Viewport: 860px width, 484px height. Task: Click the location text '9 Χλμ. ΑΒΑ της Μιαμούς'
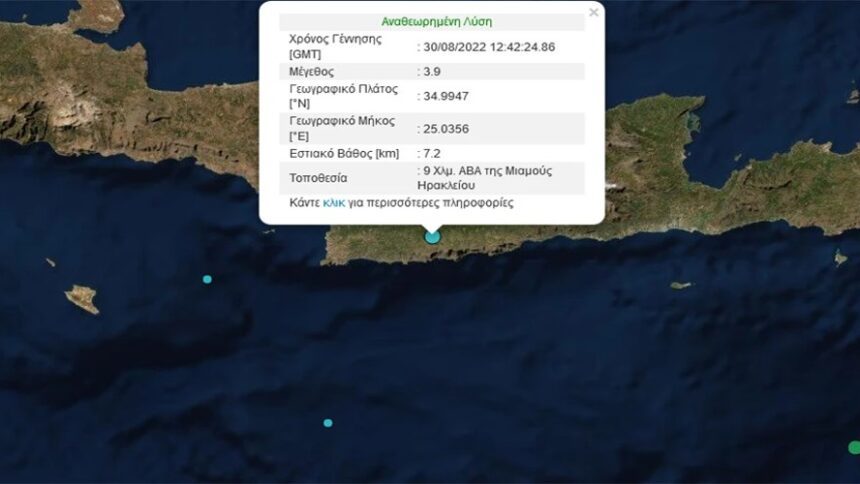[490, 171]
